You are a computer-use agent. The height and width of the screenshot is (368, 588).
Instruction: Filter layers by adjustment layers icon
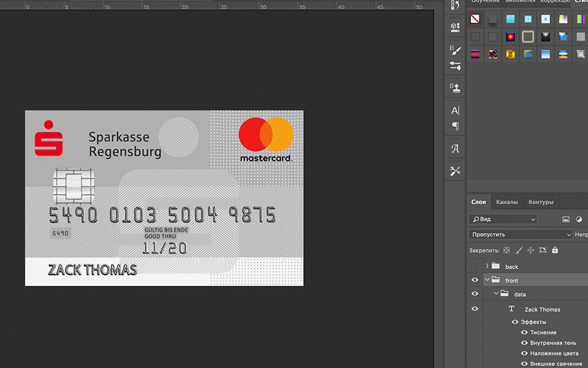579,220
